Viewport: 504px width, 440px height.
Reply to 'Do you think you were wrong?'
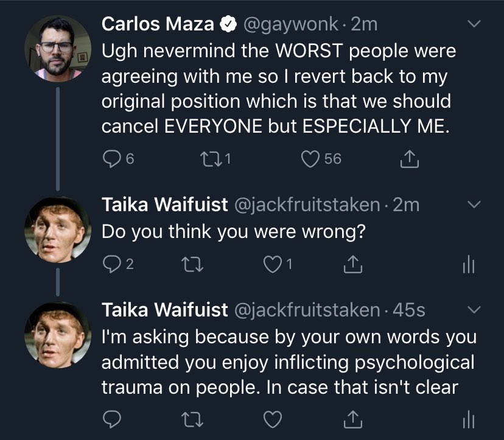(x=111, y=265)
